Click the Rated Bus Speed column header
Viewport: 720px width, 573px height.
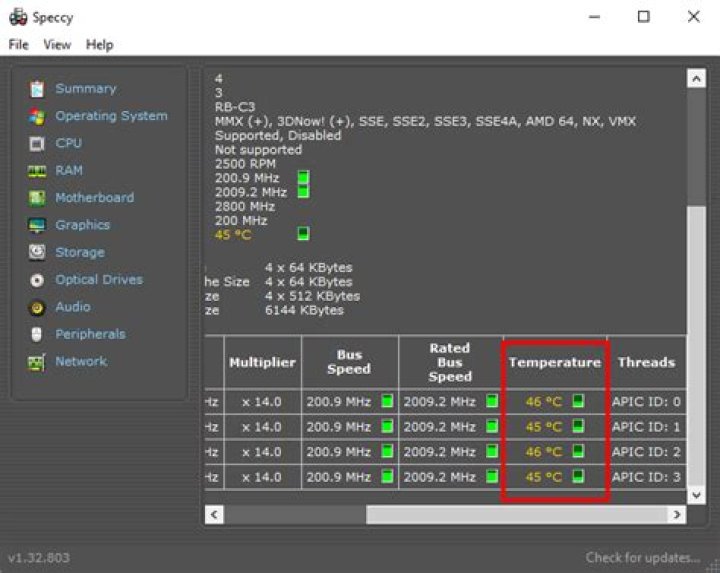450,362
